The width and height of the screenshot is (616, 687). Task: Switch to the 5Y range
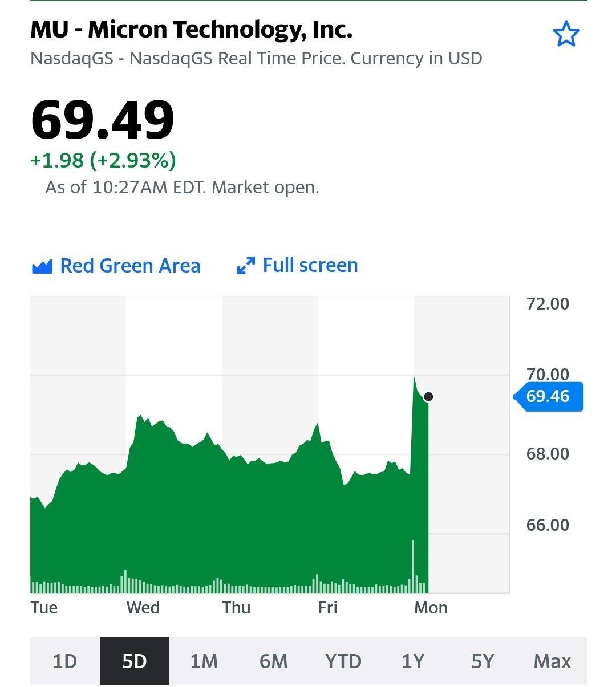[483, 661]
